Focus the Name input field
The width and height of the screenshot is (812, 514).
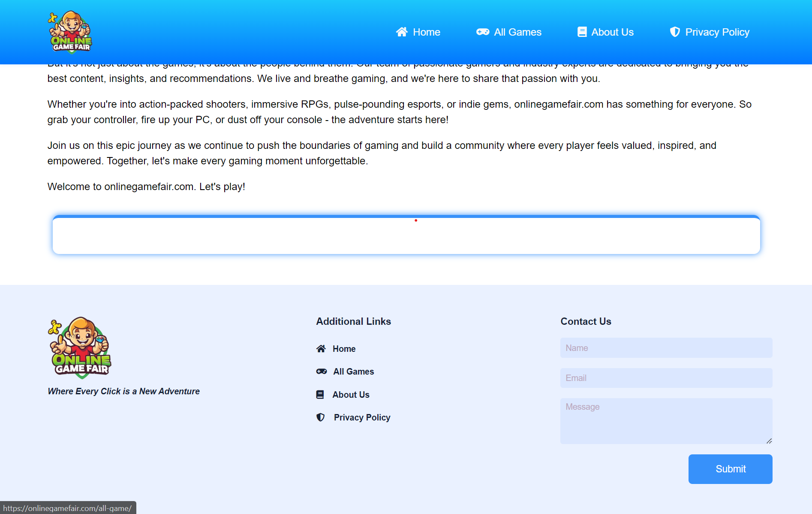point(666,348)
